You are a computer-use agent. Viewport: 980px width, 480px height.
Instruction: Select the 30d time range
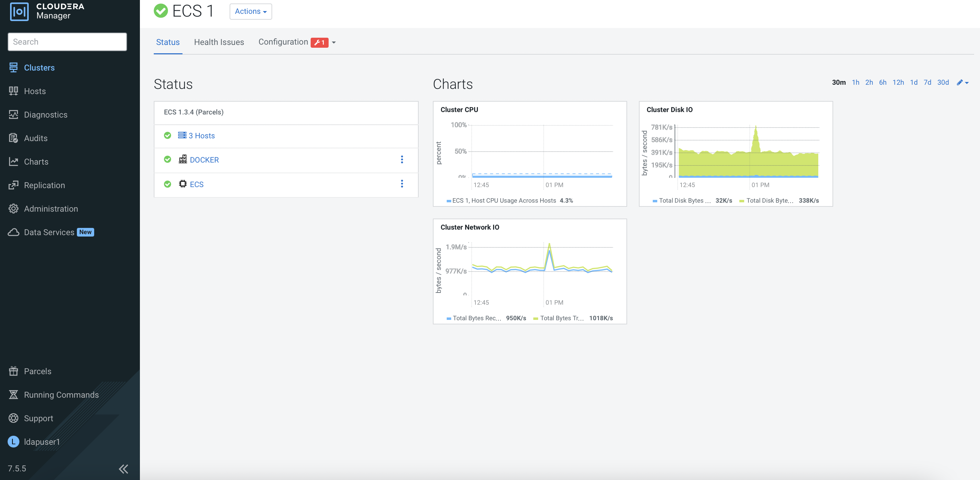click(943, 82)
